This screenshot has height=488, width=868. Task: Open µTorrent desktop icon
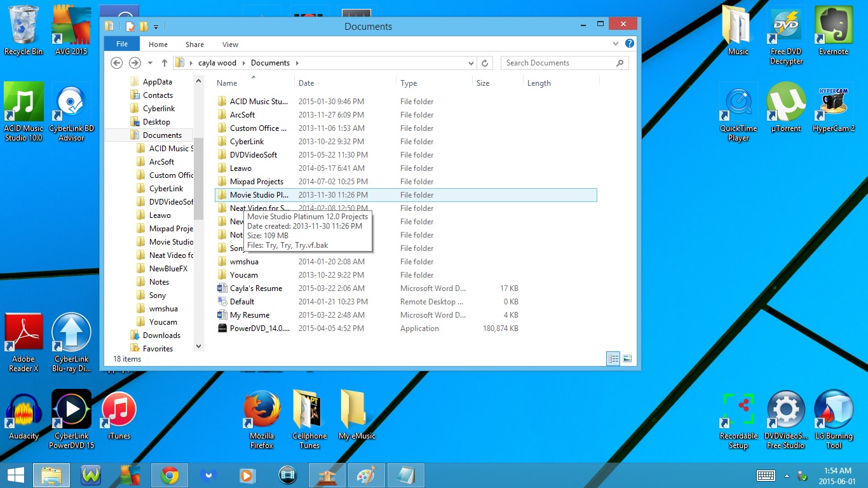point(786,107)
